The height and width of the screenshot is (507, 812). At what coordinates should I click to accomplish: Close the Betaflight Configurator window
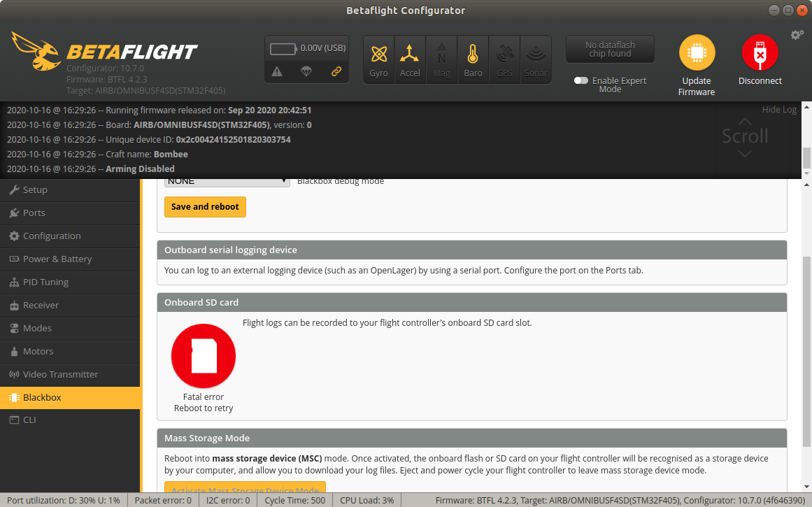(x=802, y=10)
